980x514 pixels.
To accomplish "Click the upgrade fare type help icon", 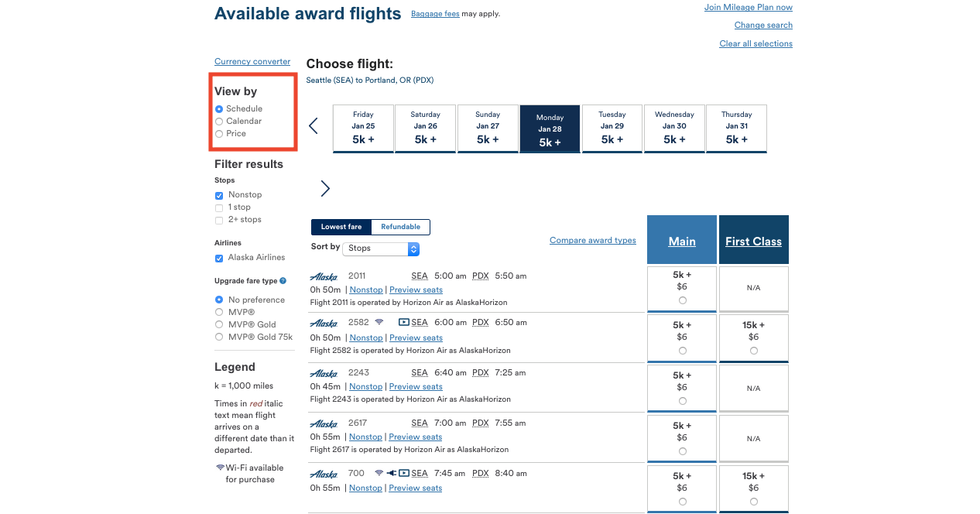I will point(283,281).
